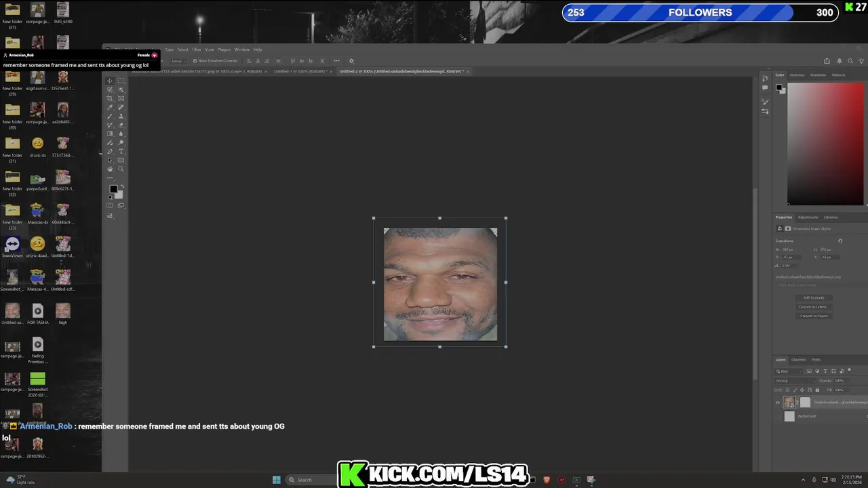Switch to the Channels panel tab
The height and width of the screenshot is (488, 868).
pos(799,360)
